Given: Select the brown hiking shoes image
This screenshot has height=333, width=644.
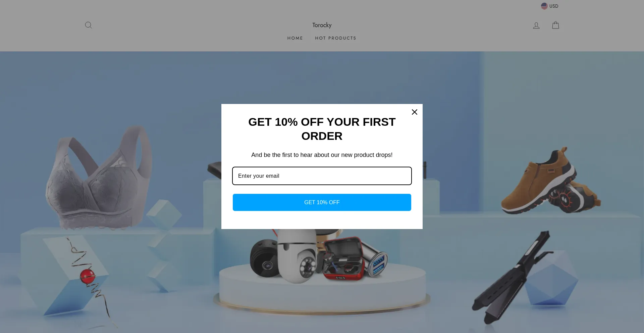Looking at the screenshot, I should click(x=550, y=181).
